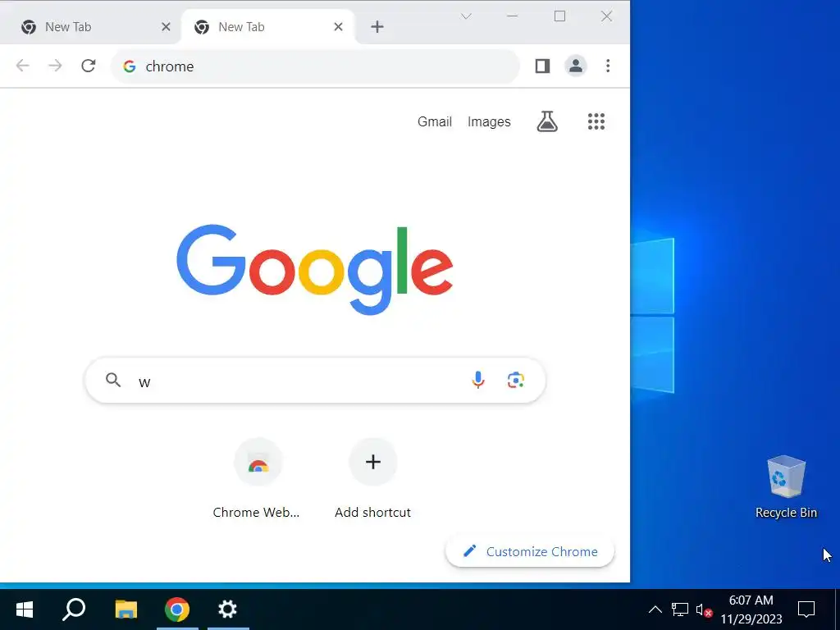The height and width of the screenshot is (630, 840).
Task: Start voice search with the microphone
Action: [478, 381]
